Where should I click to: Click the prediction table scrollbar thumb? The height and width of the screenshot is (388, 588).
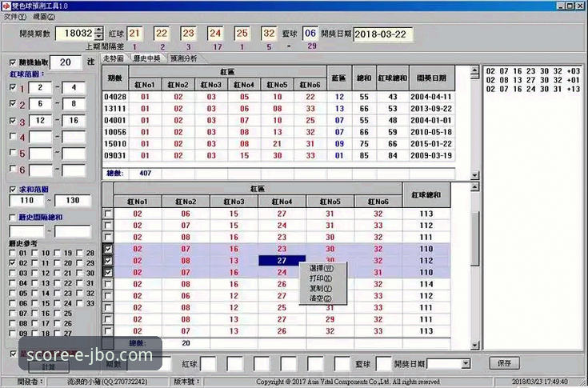[474, 238]
